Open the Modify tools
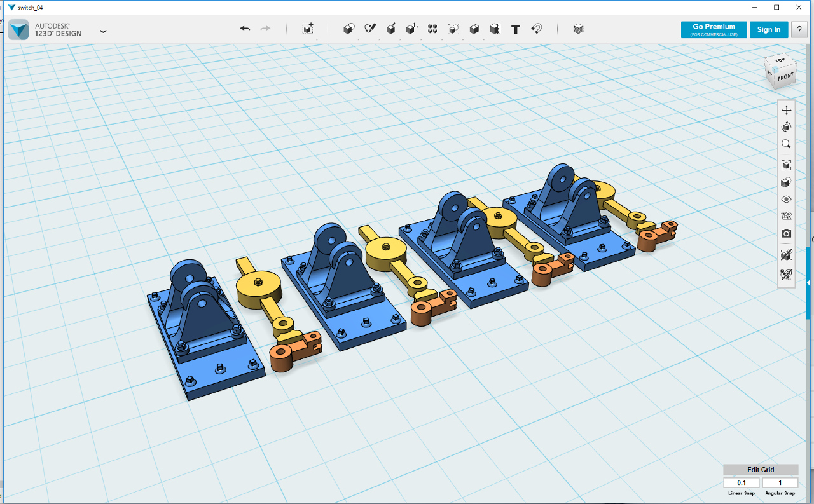The width and height of the screenshot is (814, 504). point(412,29)
